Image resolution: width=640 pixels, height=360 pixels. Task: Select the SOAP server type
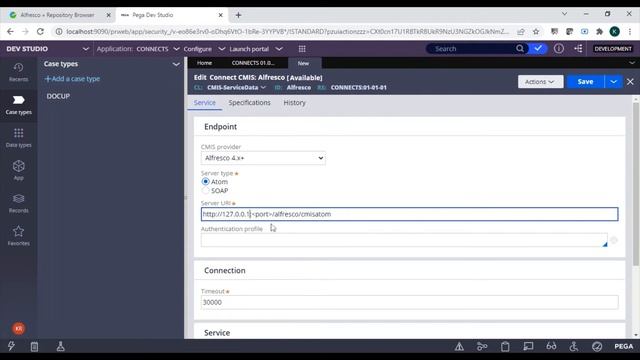pos(205,191)
